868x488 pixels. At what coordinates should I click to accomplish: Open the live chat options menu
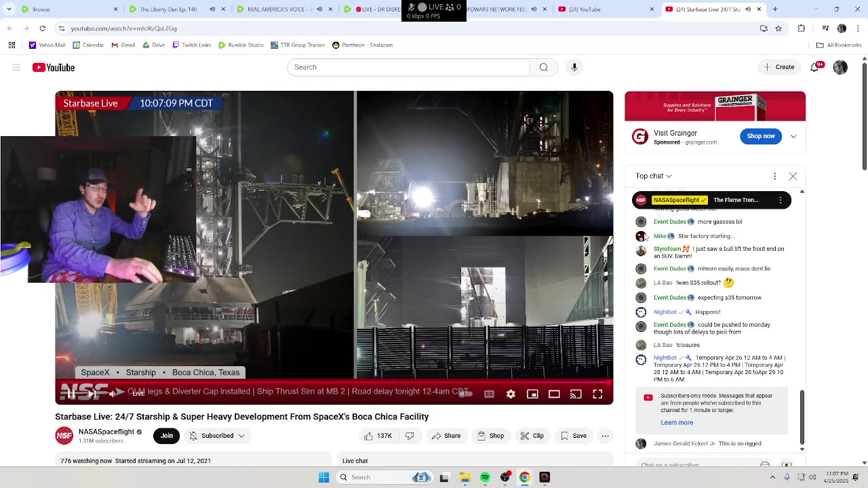(x=774, y=176)
